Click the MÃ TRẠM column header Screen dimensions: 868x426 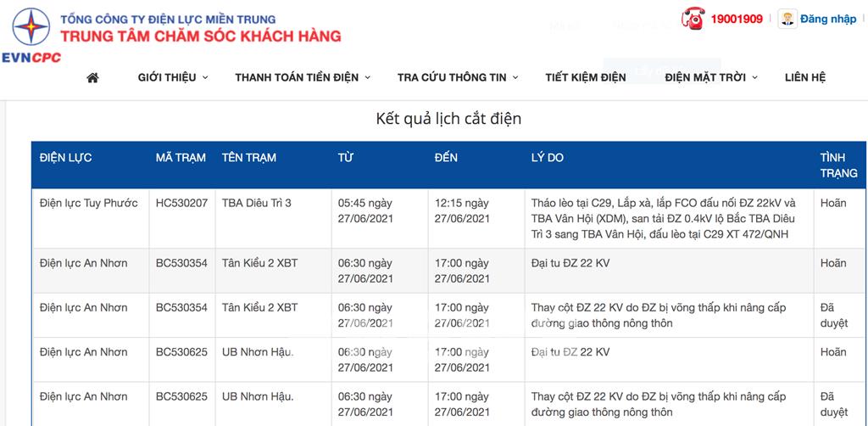point(181,158)
